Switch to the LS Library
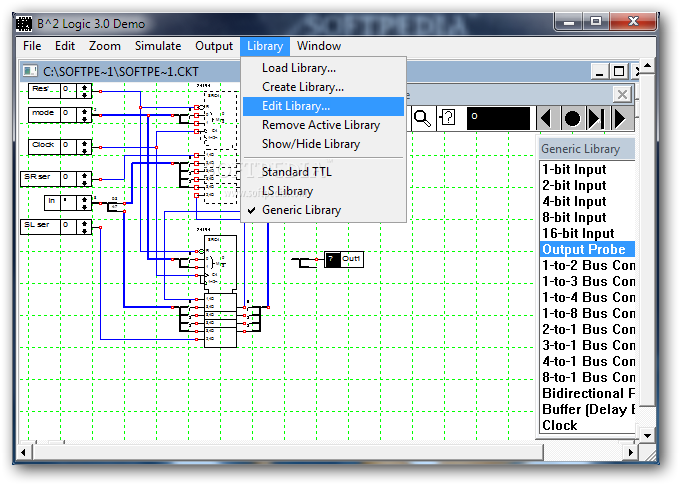The height and width of the screenshot is (485, 680). click(324, 191)
